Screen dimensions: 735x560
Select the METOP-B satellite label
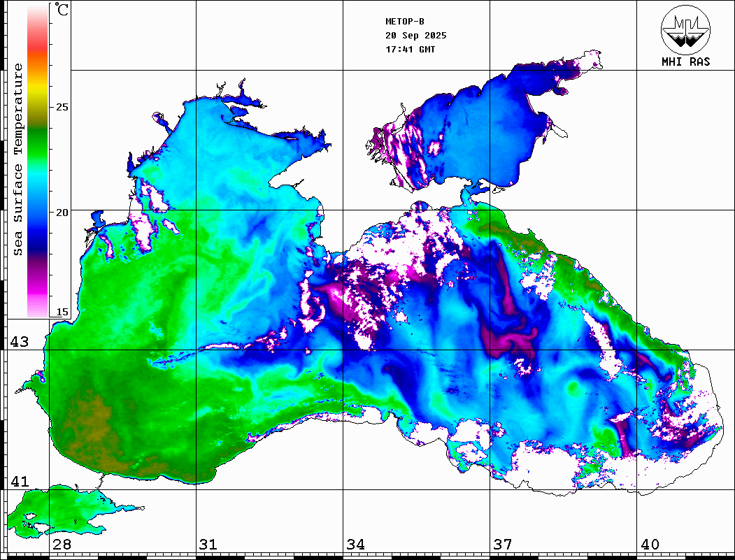tap(405, 22)
